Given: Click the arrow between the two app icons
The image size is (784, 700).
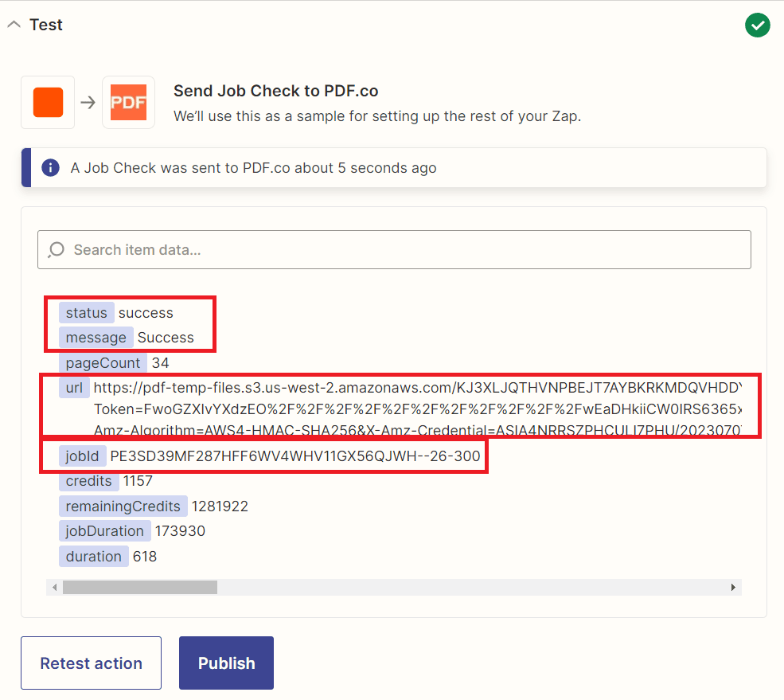Looking at the screenshot, I should point(87,102).
